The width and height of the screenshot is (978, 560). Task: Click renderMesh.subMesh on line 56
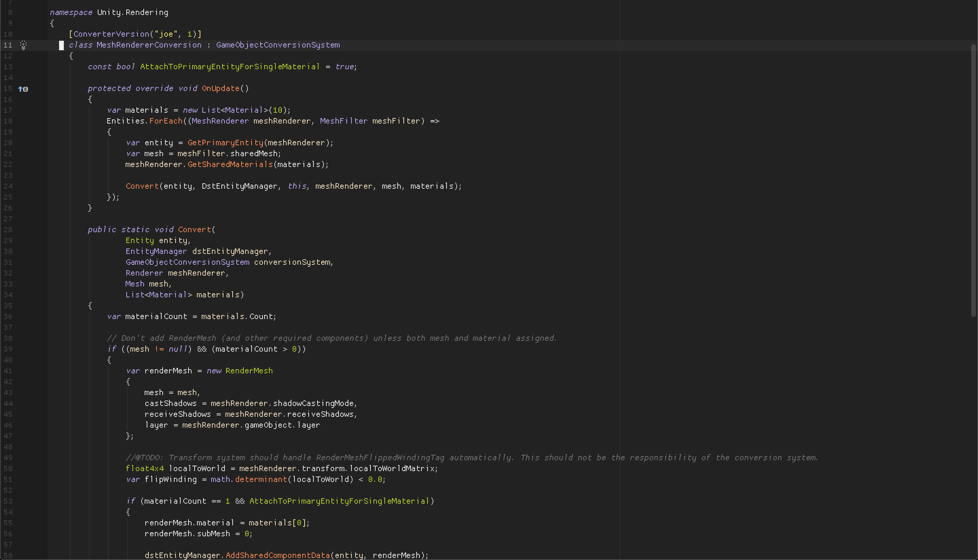[x=187, y=534]
